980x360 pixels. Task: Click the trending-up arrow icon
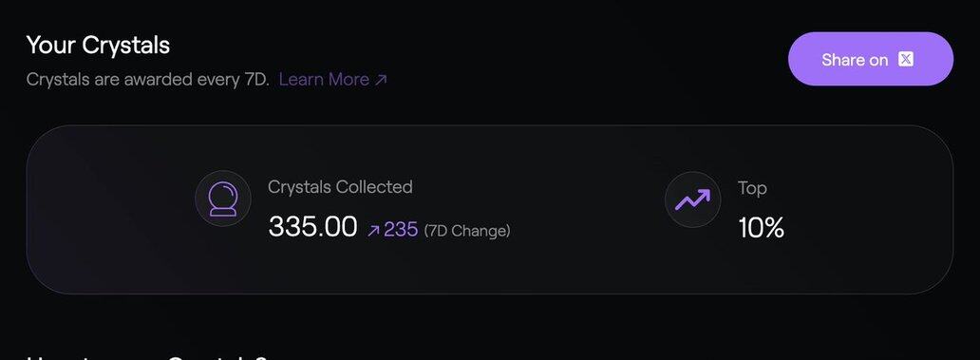692,199
